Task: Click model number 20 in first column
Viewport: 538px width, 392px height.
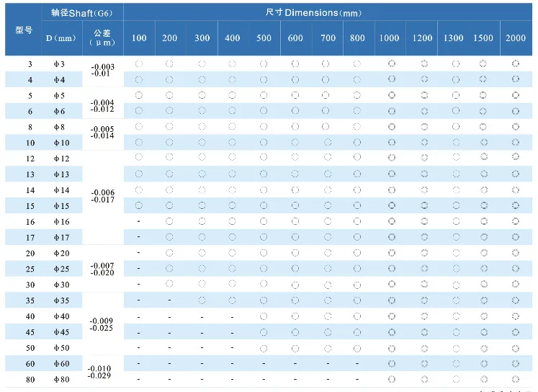Action: click(30, 254)
